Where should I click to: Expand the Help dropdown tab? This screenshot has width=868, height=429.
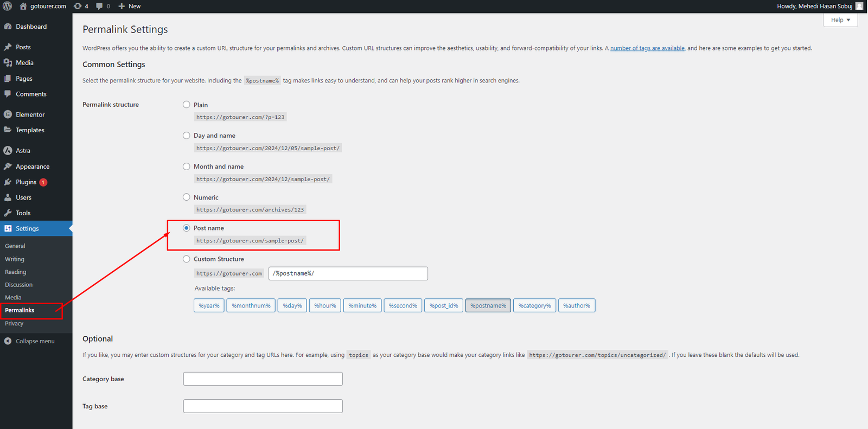tap(840, 20)
